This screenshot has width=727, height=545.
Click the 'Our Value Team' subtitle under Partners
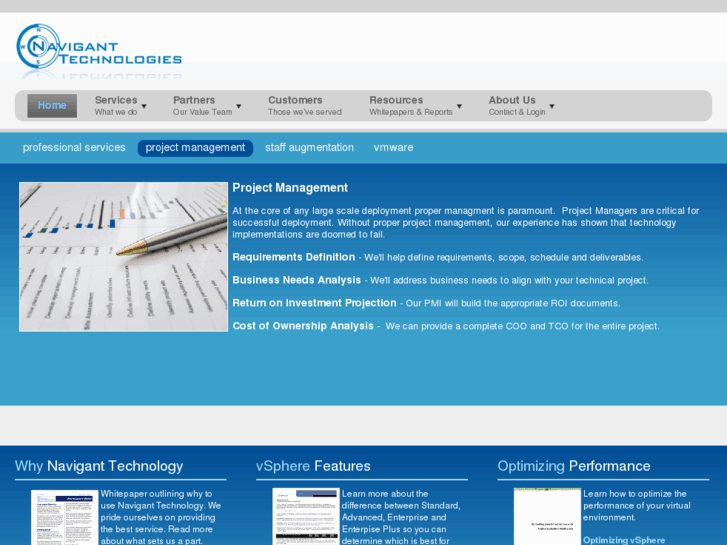[x=203, y=112]
